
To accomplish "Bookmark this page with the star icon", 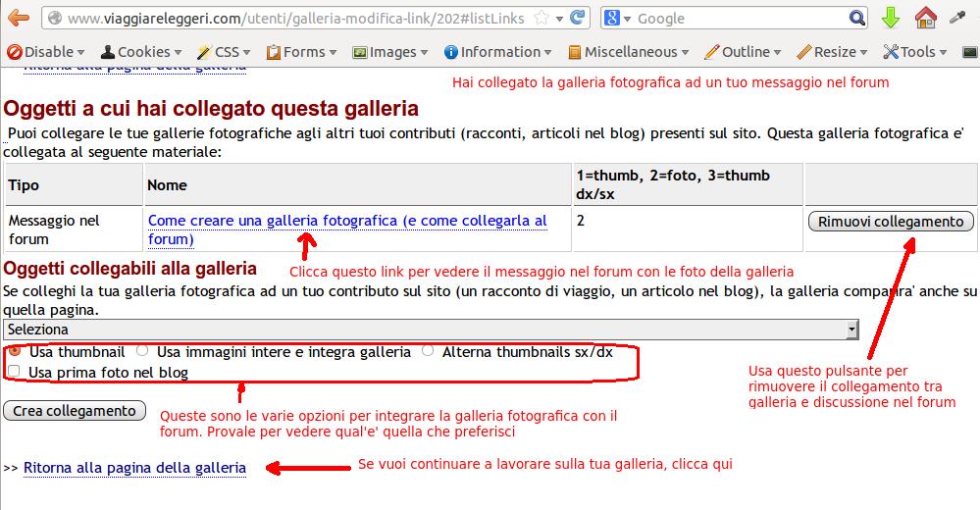I will point(541,18).
